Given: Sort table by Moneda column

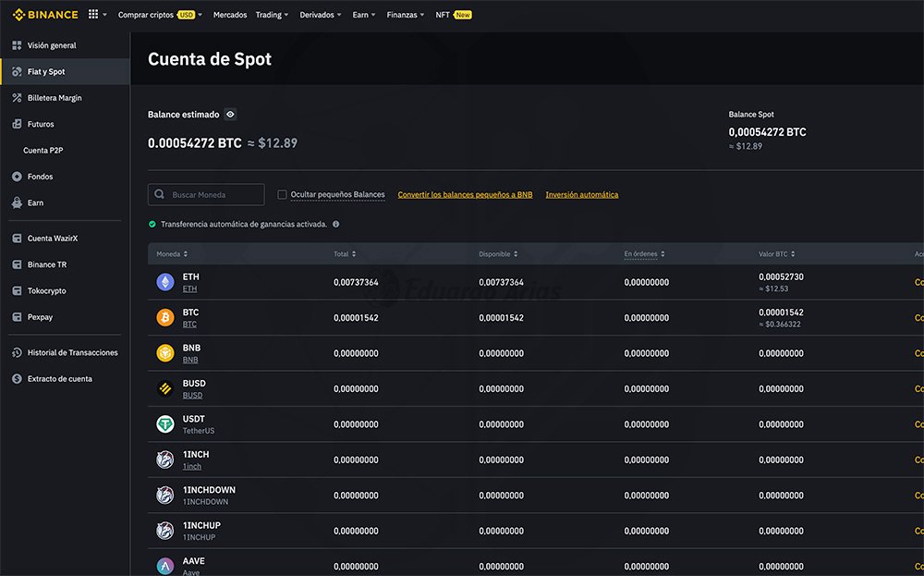Looking at the screenshot, I should pyautogui.click(x=172, y=254).
